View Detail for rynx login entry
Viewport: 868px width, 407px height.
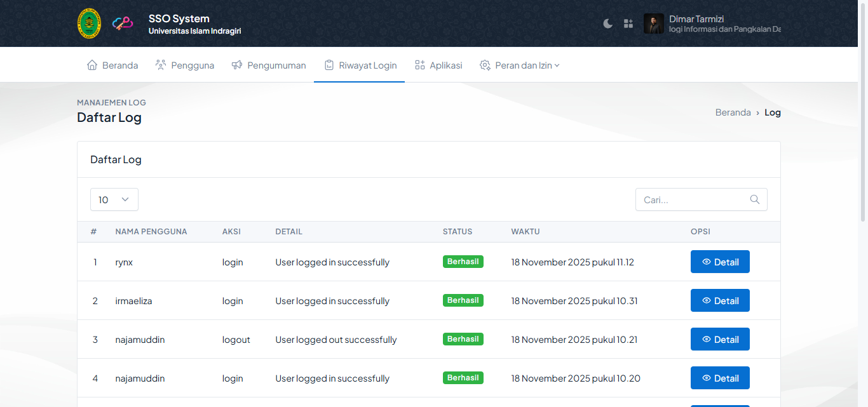point(720,262)
